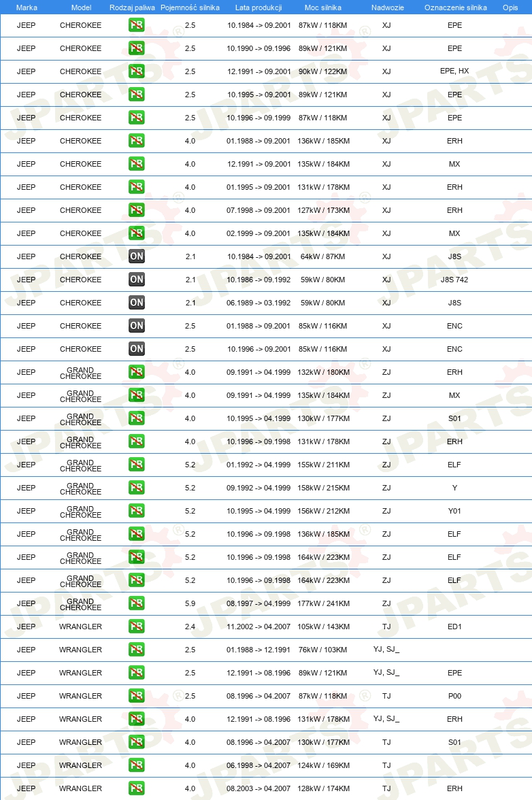Click '01.1988 -> 12.1991' production years cell
The width and height of the screenshot is (532, 800).
pyautogui.click(x=259, y=650)
